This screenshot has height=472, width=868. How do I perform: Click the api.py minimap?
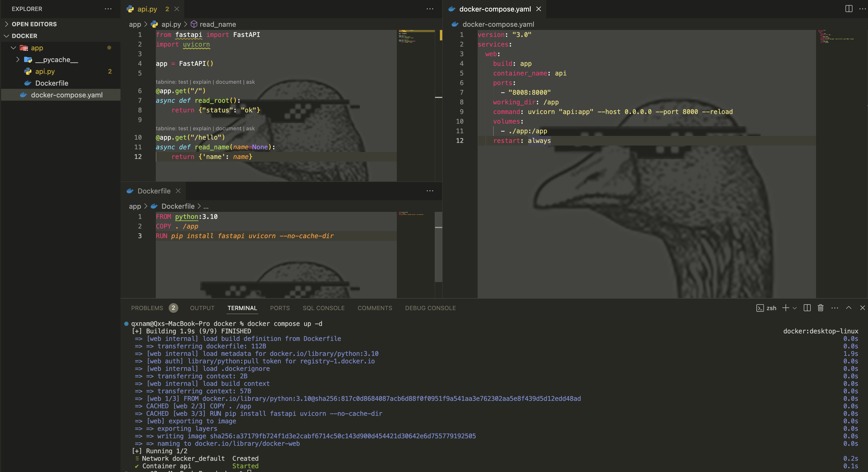(417, 105)
